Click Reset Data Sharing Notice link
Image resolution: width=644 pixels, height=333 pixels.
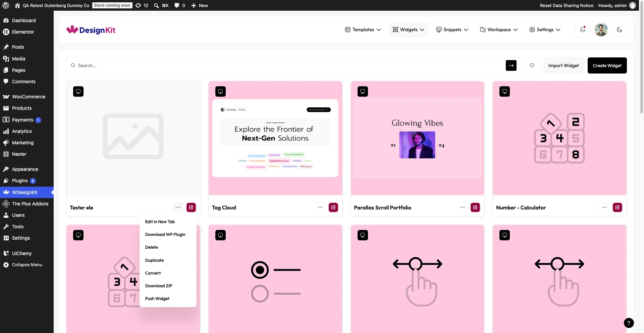(x=567, y=5)
